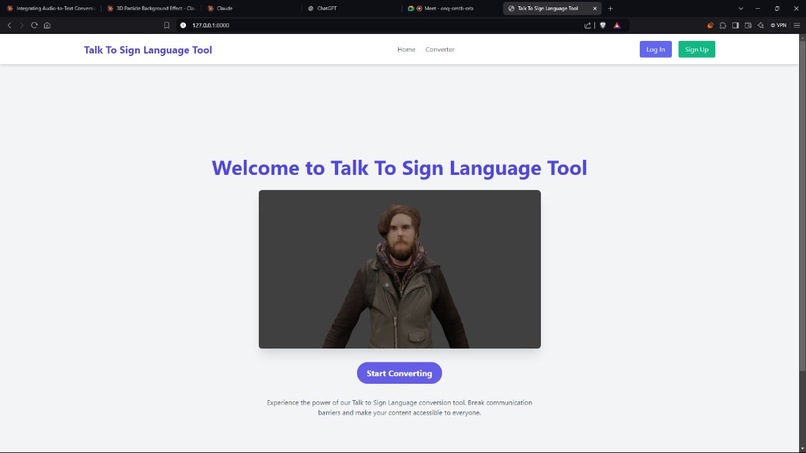
Task: Click the 3D avatar preview panel
Action: (x=399, y=269)
